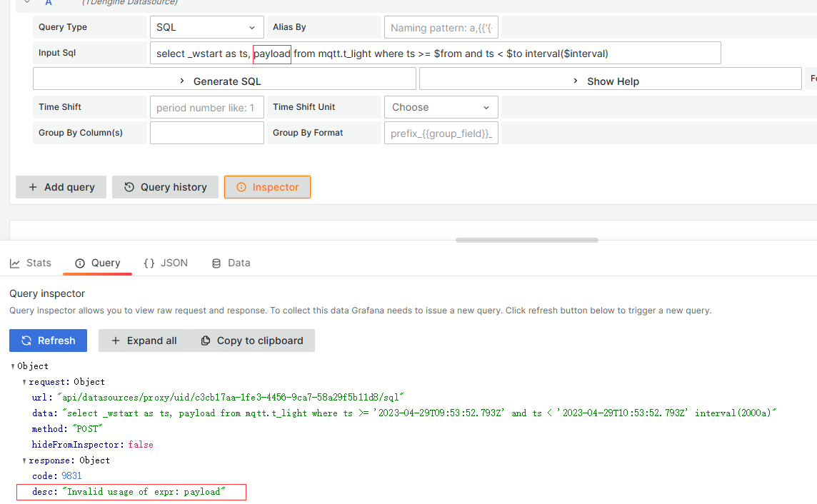Click the plus icon on Expand all button

[x=116, y=341]
